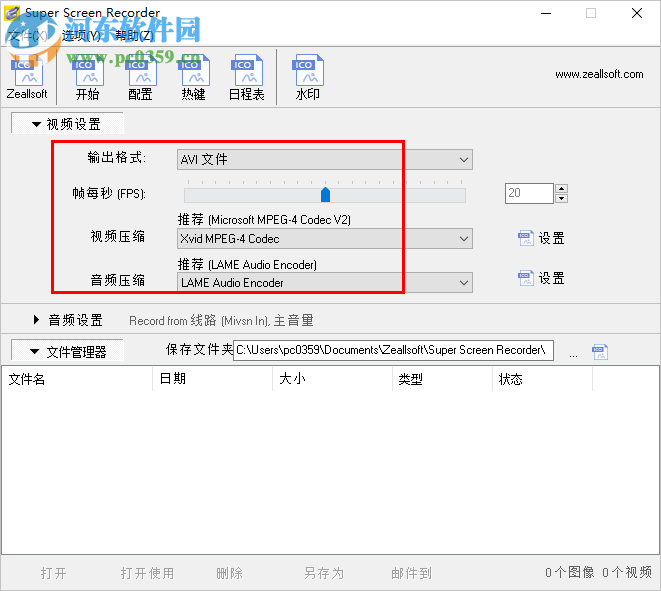This screenshot has width=661, height=591.
Task: Browse for save folder with … button
Action: [573, 353]
